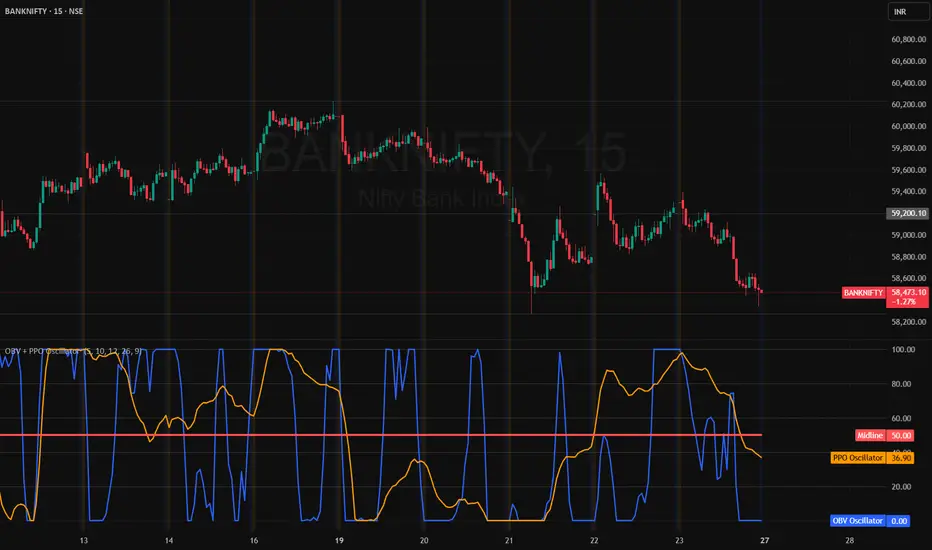Viewport: 932px width, 550px height.
Task: Click the 60,600.00 price scale label
Action: pos(909,61)
